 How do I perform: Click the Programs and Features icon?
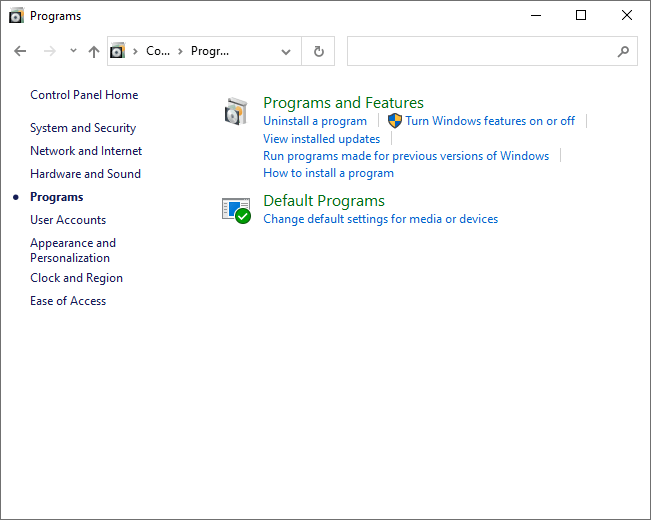click(x=236, y=112)
